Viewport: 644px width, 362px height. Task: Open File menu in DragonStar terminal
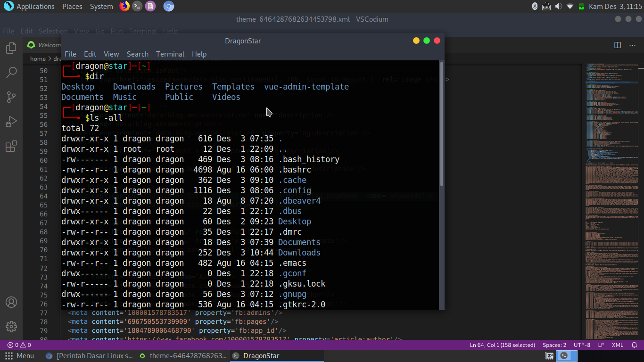tap(70, 54)
